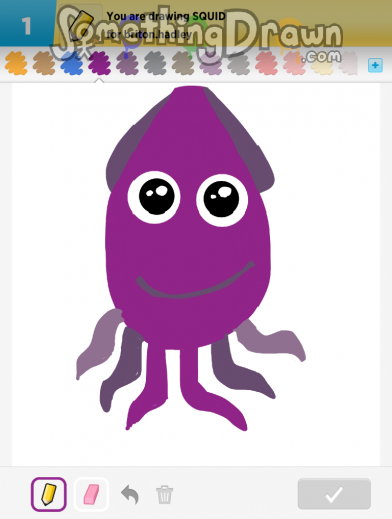The image size is (392, 519).
Task: Pick the blue color swatch
Action: pos(71,63)
